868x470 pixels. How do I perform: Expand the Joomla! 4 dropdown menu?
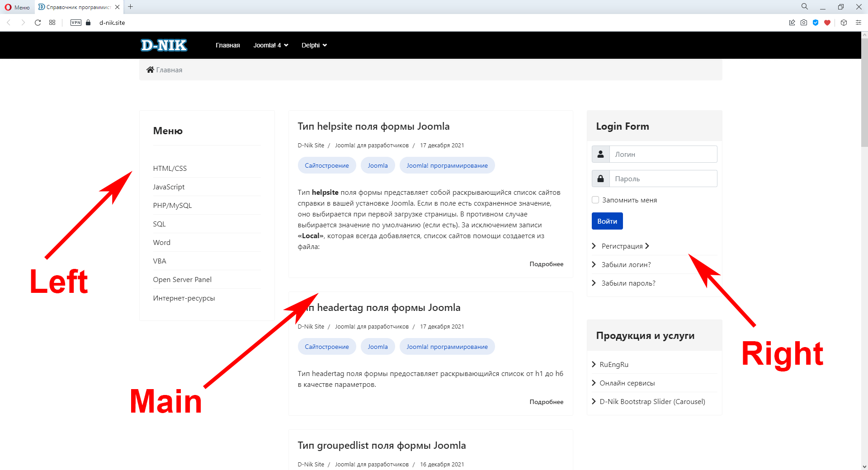point(271,45)
